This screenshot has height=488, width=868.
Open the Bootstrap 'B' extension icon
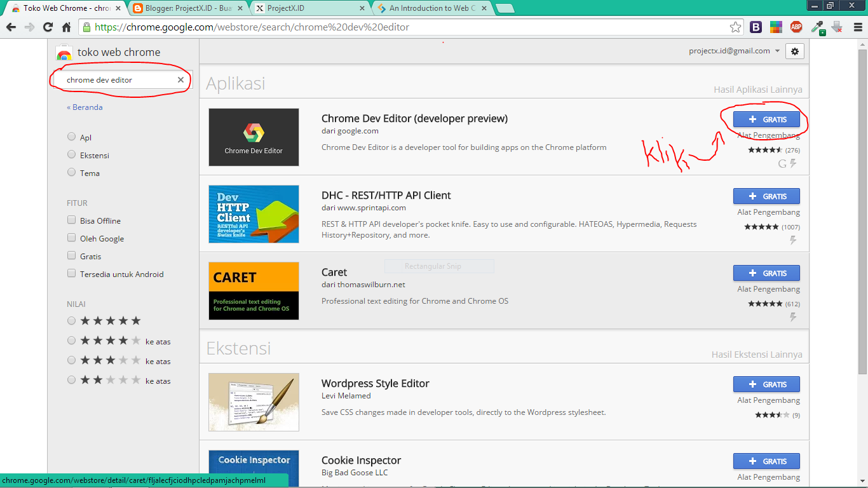756,27
